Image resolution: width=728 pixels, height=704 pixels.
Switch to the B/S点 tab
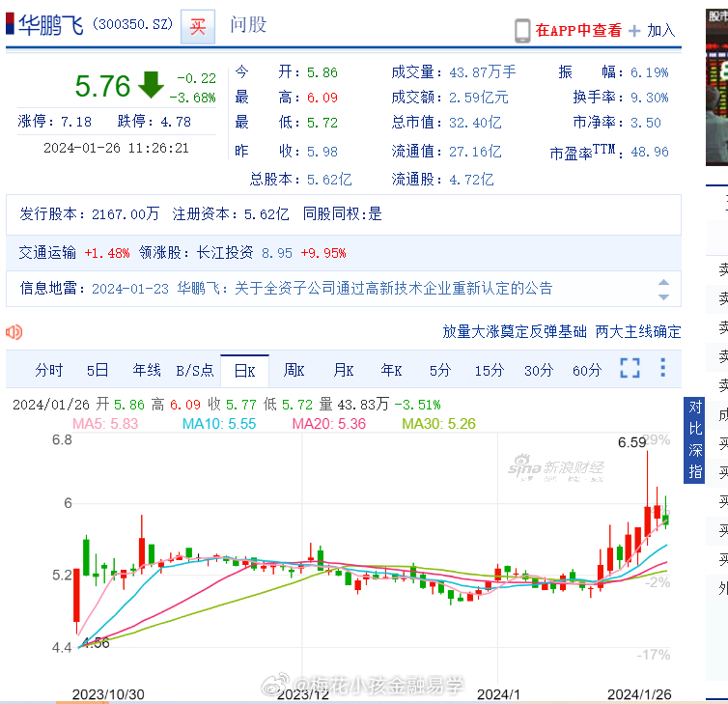tap(195, 370)
